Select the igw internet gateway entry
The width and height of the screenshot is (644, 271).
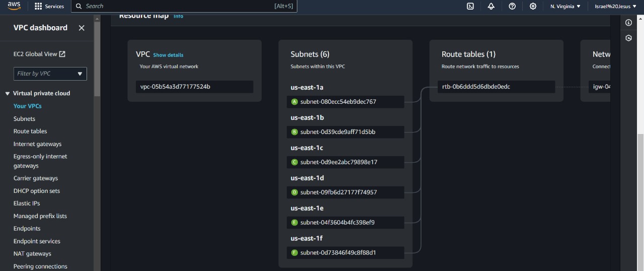(x=600, y=87)
